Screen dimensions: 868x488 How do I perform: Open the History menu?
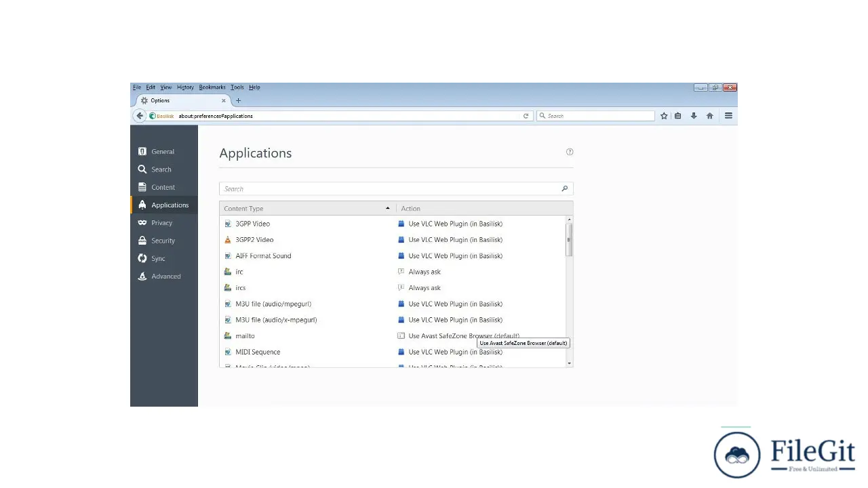coord(185,87)
